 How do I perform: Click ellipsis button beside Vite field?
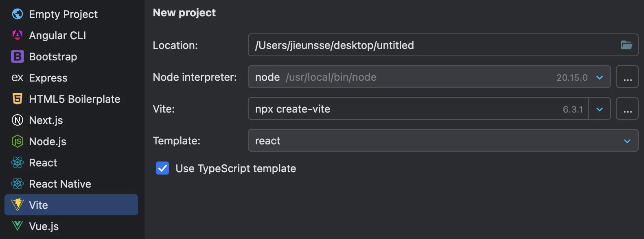click(627, 108)
